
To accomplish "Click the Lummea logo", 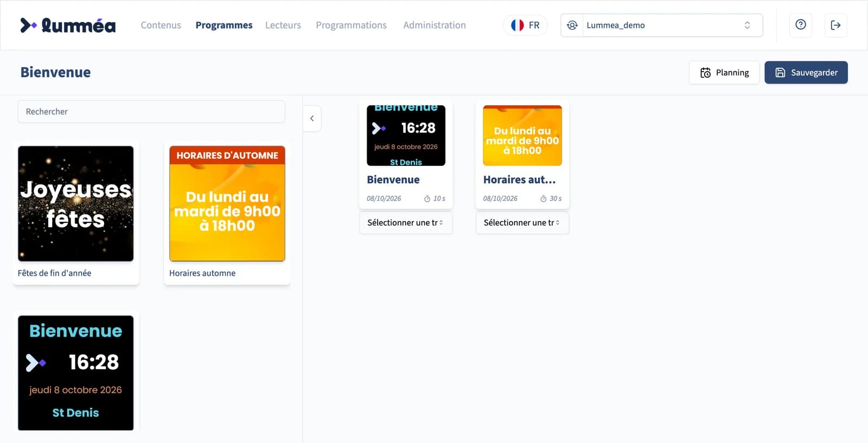I will [x=68, y=25].
